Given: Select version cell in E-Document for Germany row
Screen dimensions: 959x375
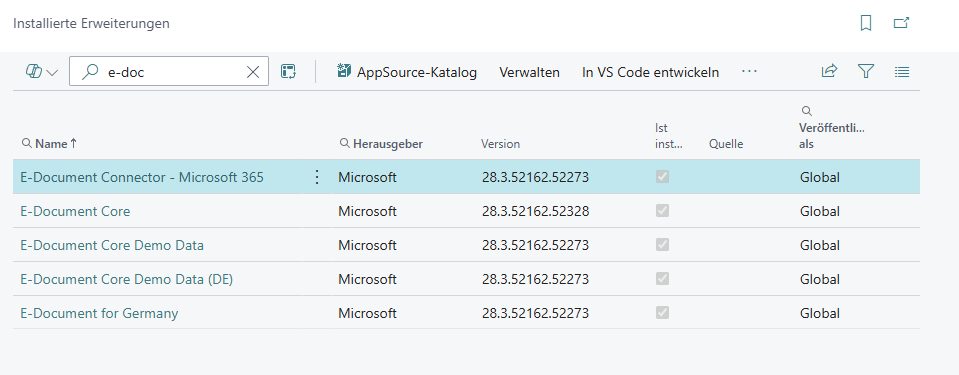Looking at the screenshot, I should click(535, 313).
